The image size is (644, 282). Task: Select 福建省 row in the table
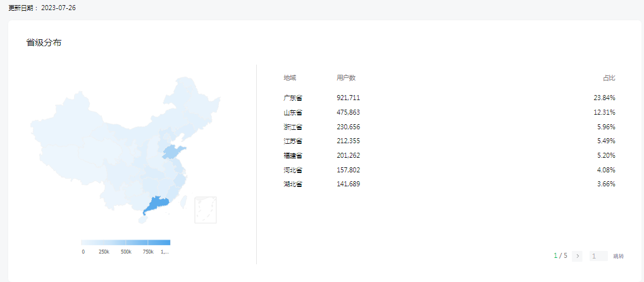[449, 156]
